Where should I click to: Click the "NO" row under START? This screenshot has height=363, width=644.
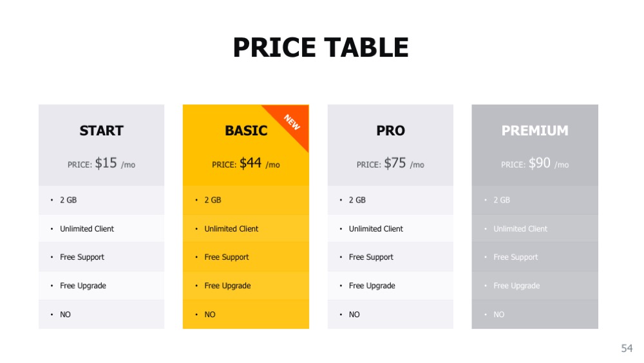[x=66, y=315]
